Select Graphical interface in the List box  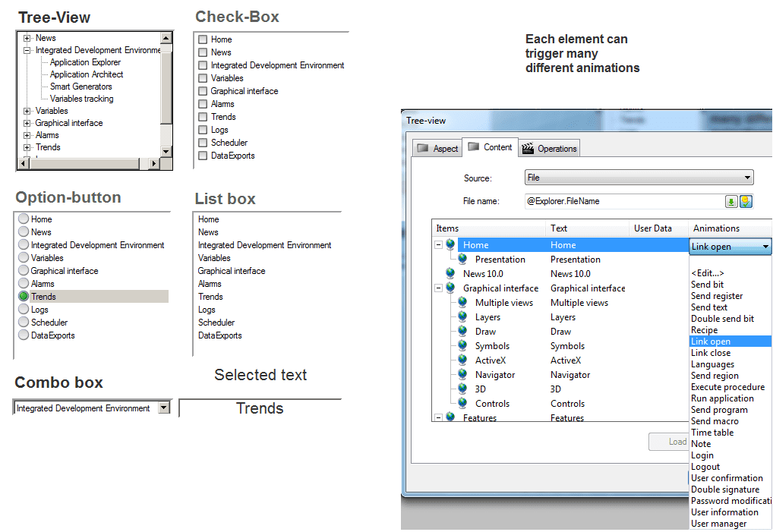click(232, 271)
